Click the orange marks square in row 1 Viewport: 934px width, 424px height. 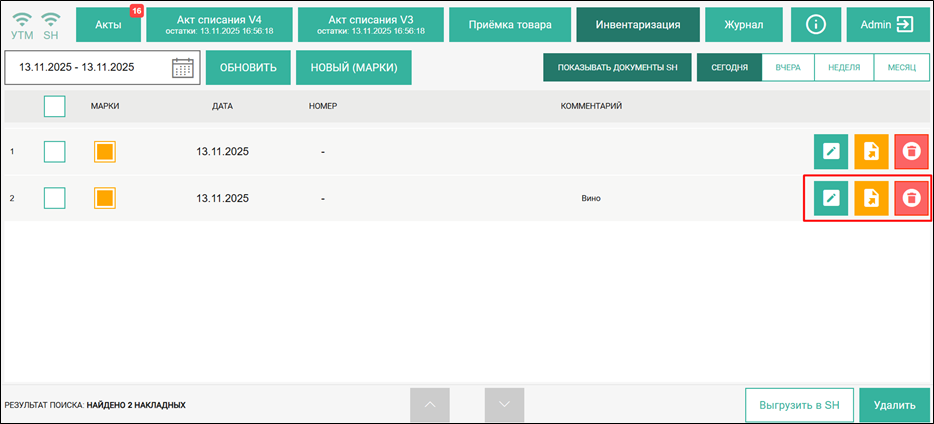tap(105, 152)
